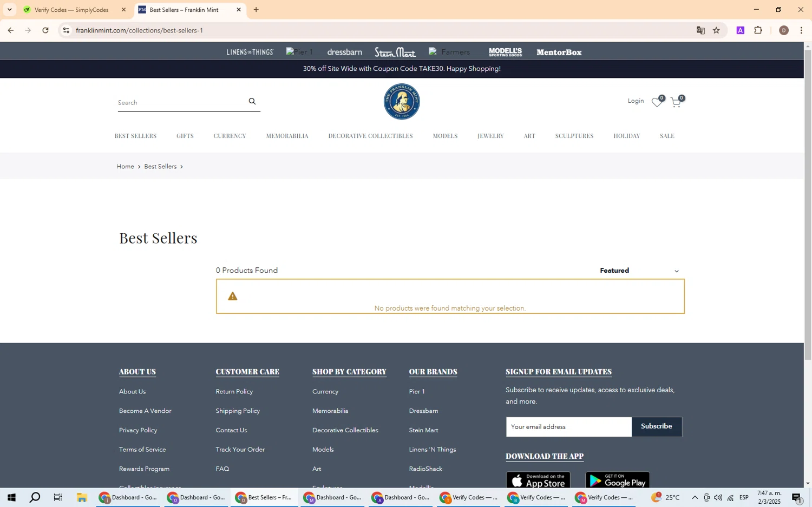812x507 pixels.
Task: Go back to previous page
Action: [x=11, y=30]
